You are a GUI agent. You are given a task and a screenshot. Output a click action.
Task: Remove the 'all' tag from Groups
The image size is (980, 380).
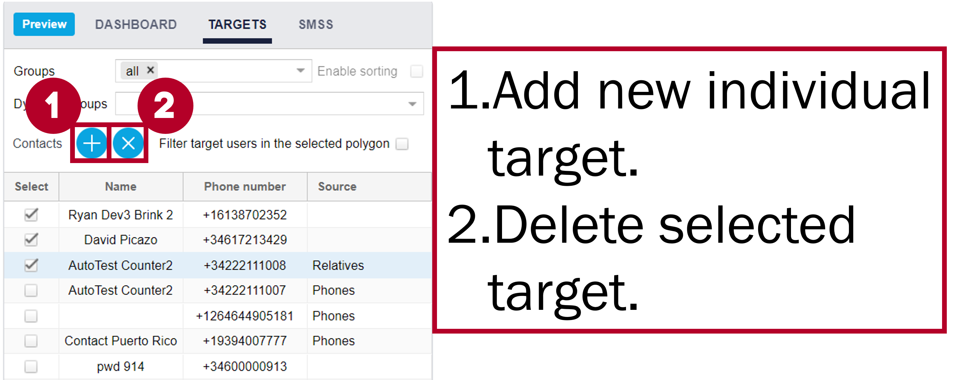click(x=150, y=70)
